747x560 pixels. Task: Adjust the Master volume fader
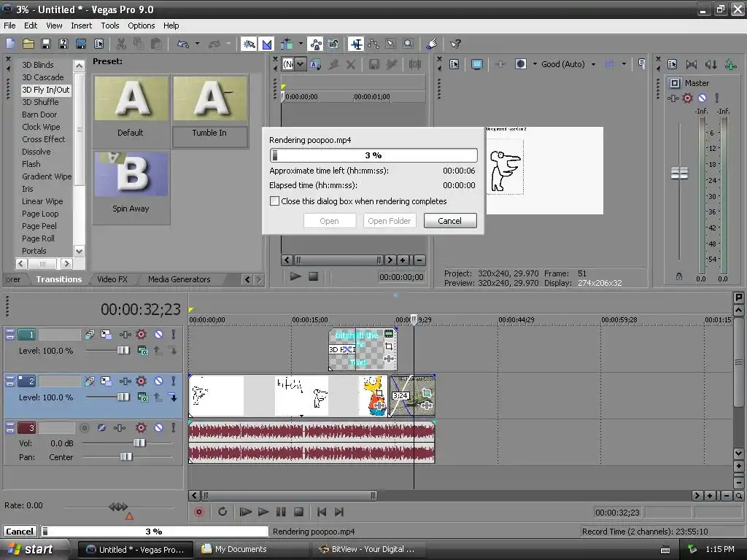click(x=679, y=174)
